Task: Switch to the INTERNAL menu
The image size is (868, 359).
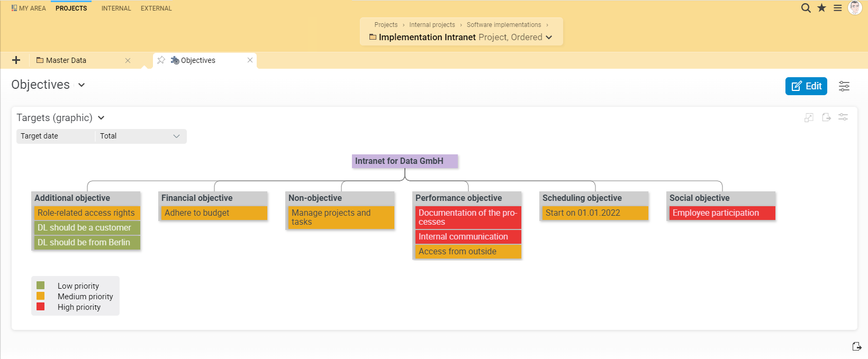Action: point(116,8)
